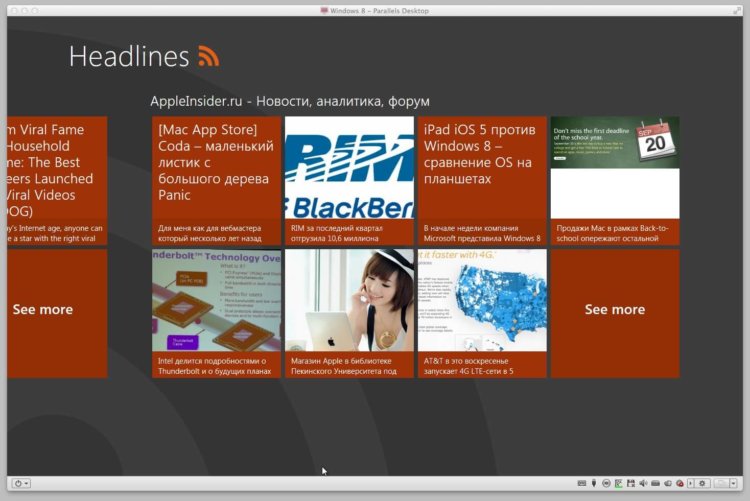Image resolution: width=750 pixels, height=501 pixels.
Task: Click the orange RSS feed icon
Action: (x=208, y=57)
